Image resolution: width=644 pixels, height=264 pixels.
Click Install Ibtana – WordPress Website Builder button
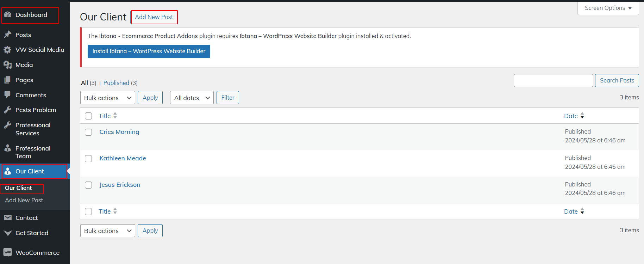(149, 51)
